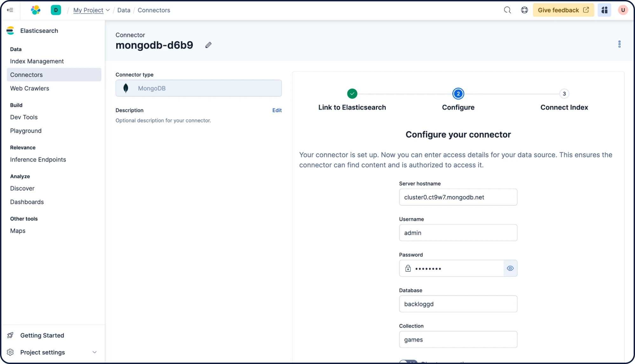The height and width of the screenshot is (364, 635).
Task: Click the Edit description link
Action: click(277, 110)
